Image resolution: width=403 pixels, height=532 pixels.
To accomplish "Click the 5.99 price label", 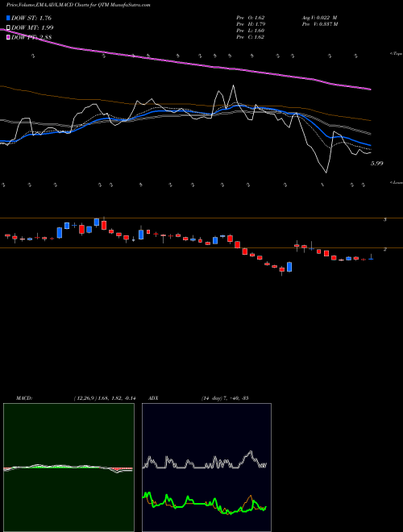I will (376, 164).
